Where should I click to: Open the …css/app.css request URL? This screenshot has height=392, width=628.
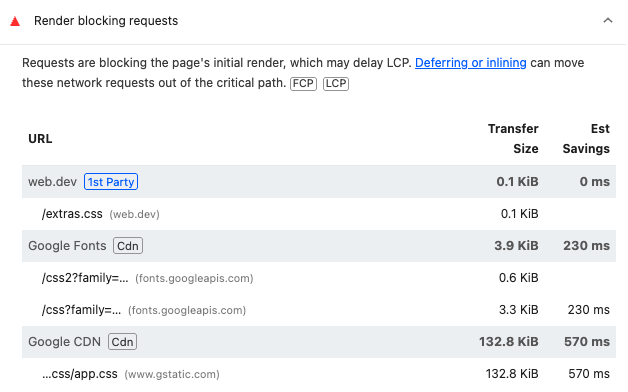tap(80, 374)
